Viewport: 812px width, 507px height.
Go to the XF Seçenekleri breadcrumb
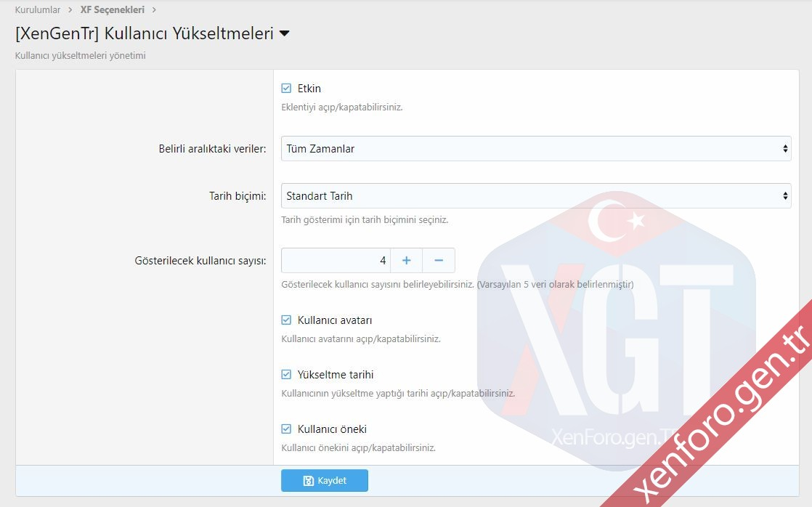[x=113, y=10]
